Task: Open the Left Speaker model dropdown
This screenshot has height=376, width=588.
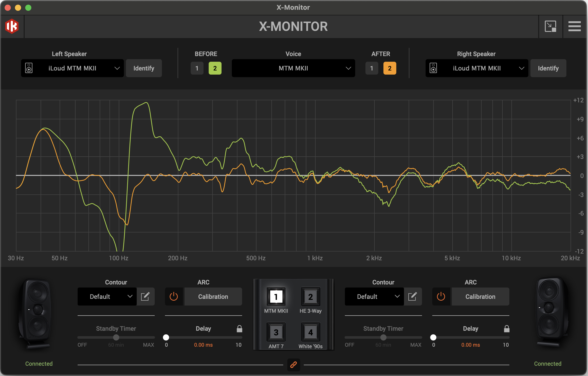Action: pyautogui.click(x=72, y=68)
